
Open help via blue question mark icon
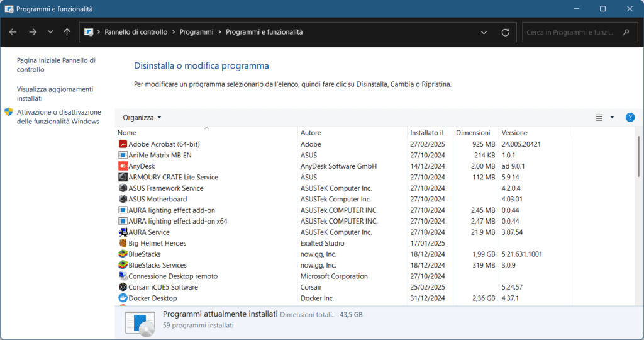[x=630, y=118]
